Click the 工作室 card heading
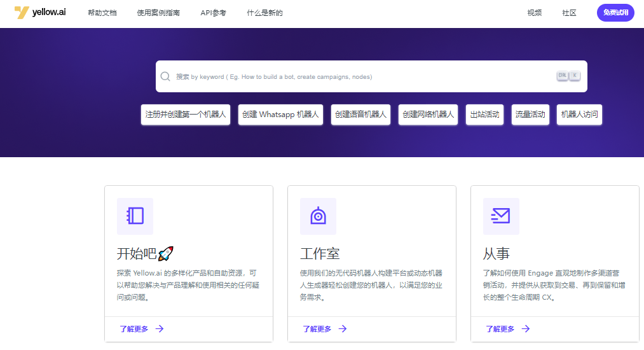 (320, 253)
